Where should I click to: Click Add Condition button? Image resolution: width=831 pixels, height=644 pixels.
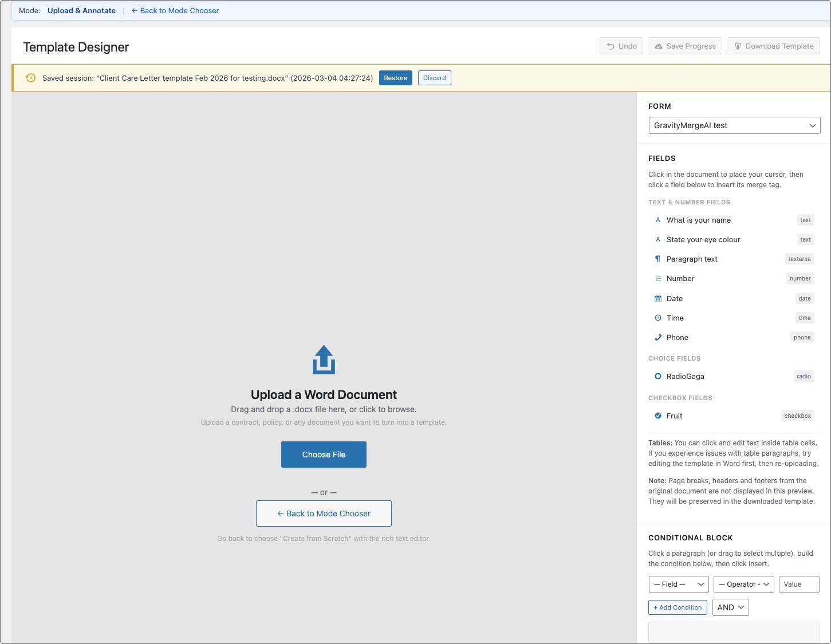pyautogui.click(x=678, y=607)
